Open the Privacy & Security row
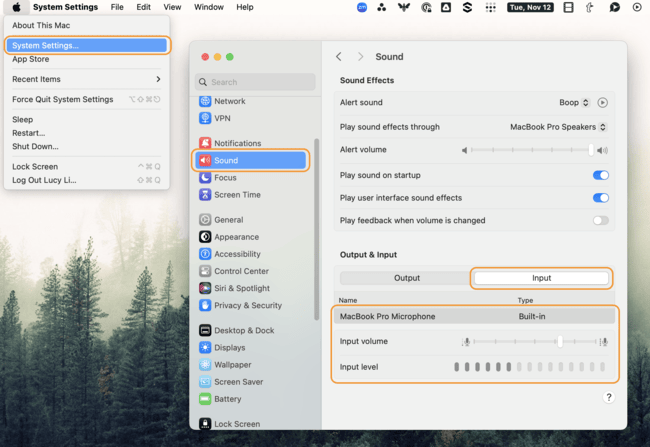This screenshot has width=650, height=447. click(251, 305)
